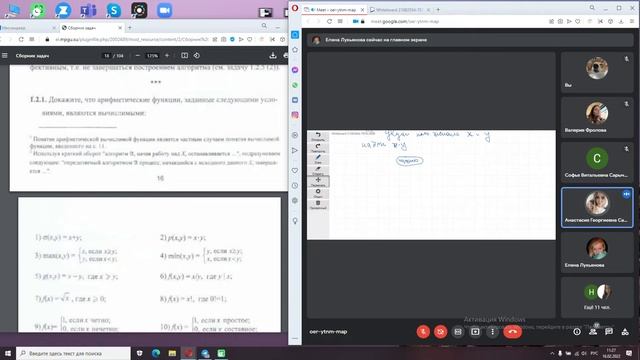The image size is (640, 360).
Task: Show hidden system tray icons
Action: tap(552, 353)
